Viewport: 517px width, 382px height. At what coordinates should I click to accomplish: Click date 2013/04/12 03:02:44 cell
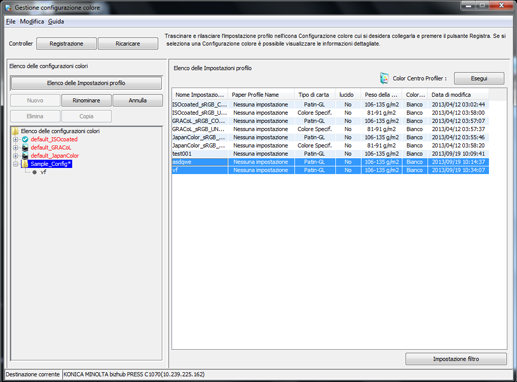point(458,105)
